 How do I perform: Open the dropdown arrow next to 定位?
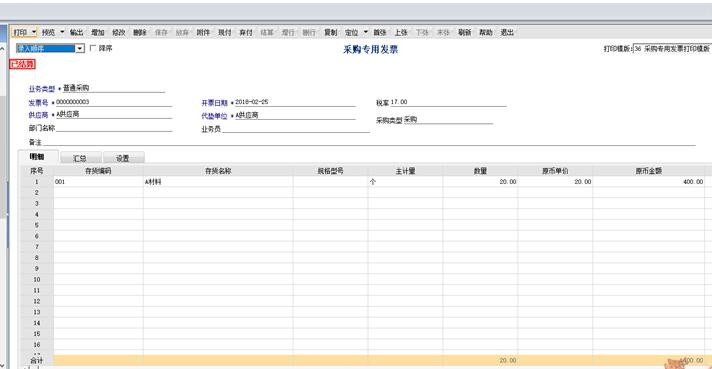click(x=366, y=32)
